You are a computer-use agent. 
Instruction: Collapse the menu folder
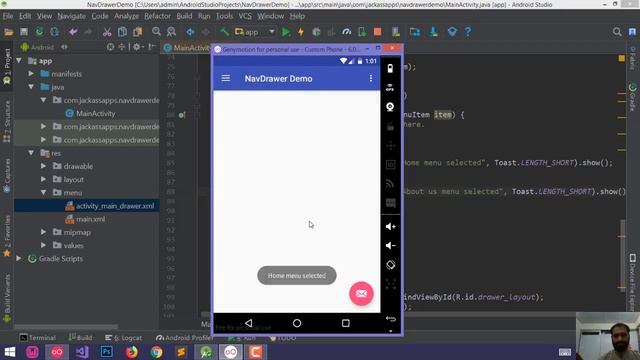[x=43, y=192]
